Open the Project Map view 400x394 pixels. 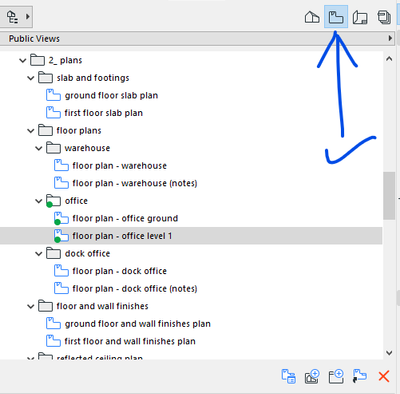tap(312, 17)
